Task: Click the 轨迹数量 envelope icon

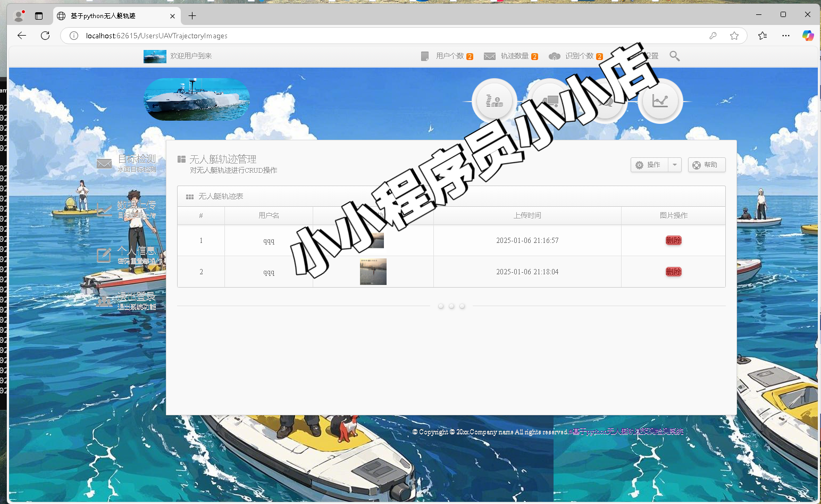Action: click(490, 56)
